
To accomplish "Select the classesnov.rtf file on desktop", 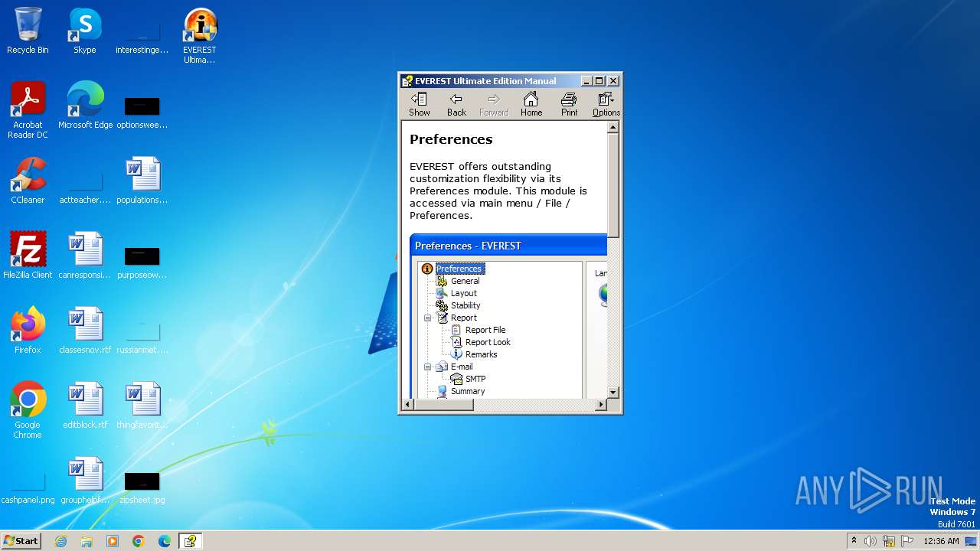I will click(85, 331).
